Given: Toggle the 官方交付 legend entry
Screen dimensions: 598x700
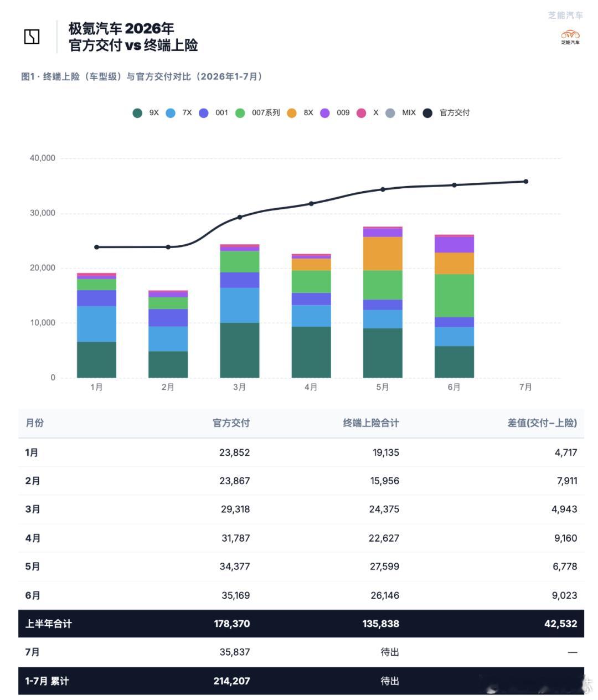Looking at the screenshot, I should pyautogui.click(x=446, y=113).
